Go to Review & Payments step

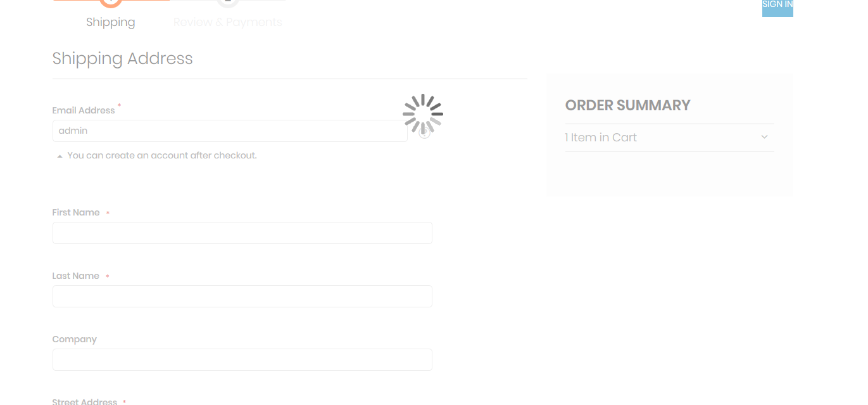point(227,22)
